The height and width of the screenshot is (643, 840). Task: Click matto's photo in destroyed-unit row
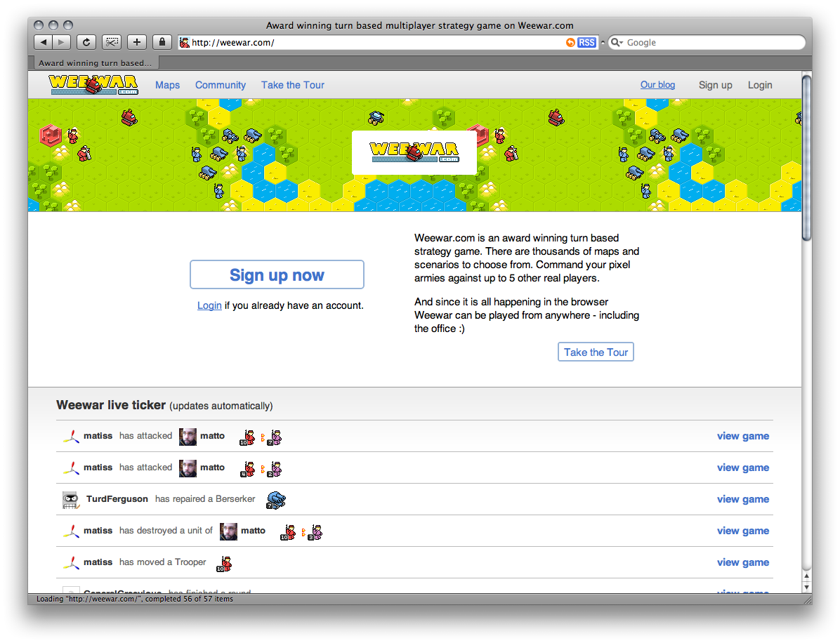(x=228, y=531)
